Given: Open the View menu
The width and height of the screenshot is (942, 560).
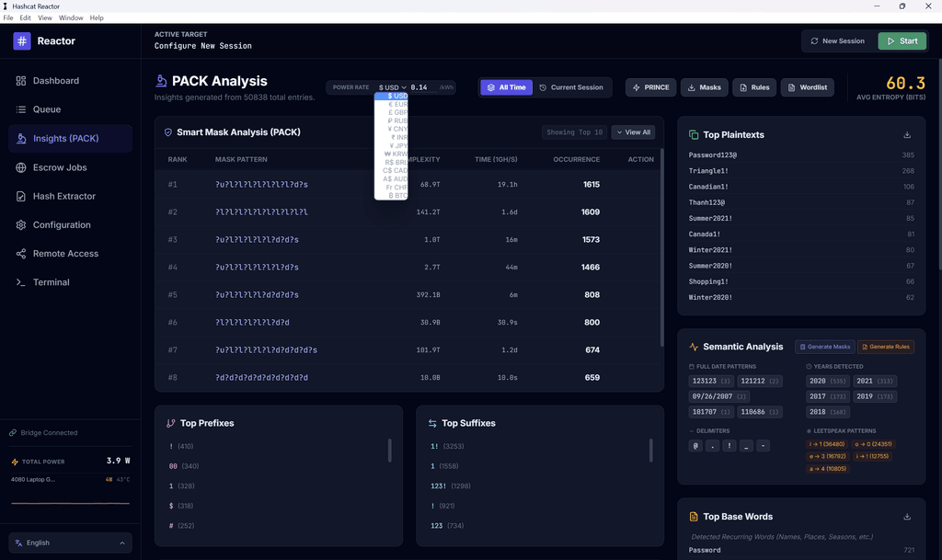Looking at the screenshot, I should [44, 17].
